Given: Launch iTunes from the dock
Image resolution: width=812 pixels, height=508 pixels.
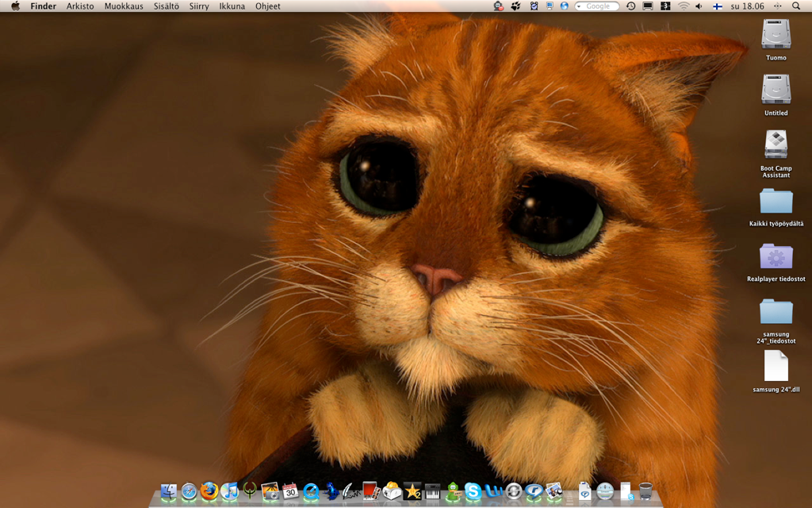Looking at the screenshot, I should coord(229,491).
